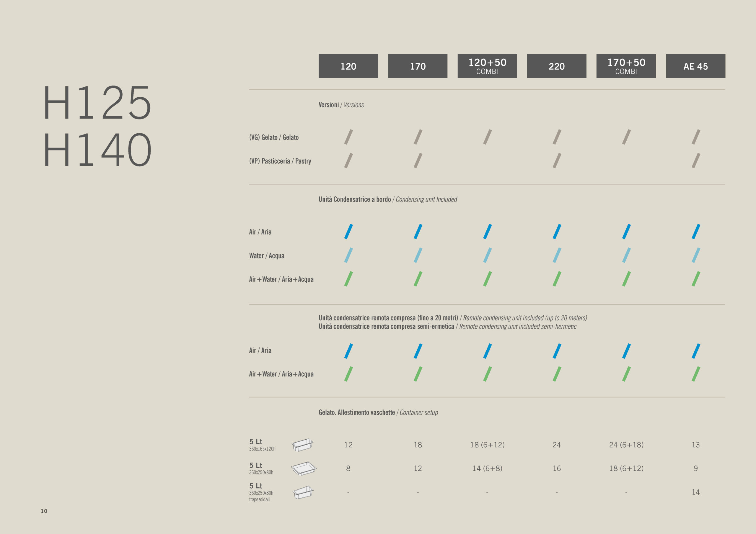
Task: Click the Condensing unit Included heading
Action: pos(426,199)
